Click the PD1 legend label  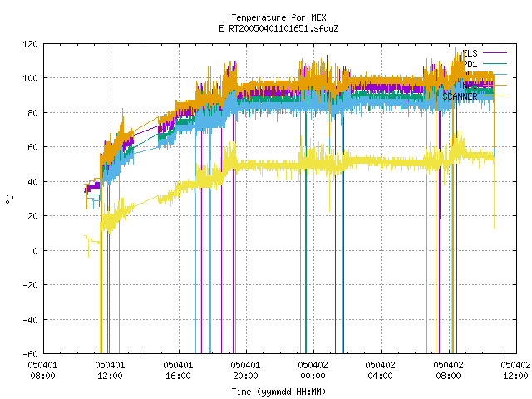point(470,64)
